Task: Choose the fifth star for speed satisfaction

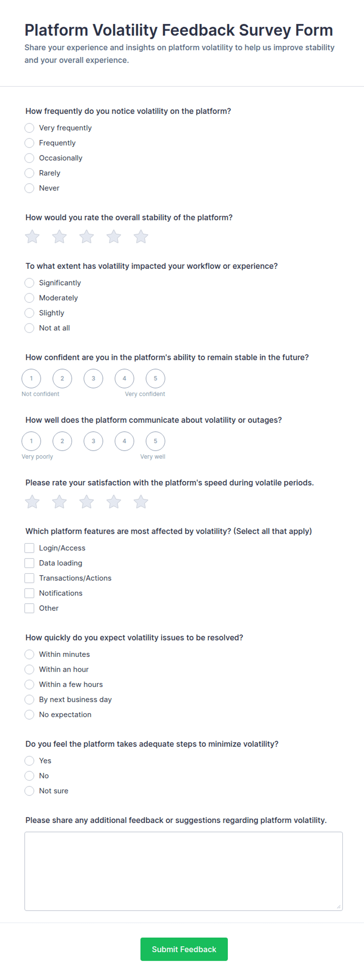Action: click(x=141, y=502)
